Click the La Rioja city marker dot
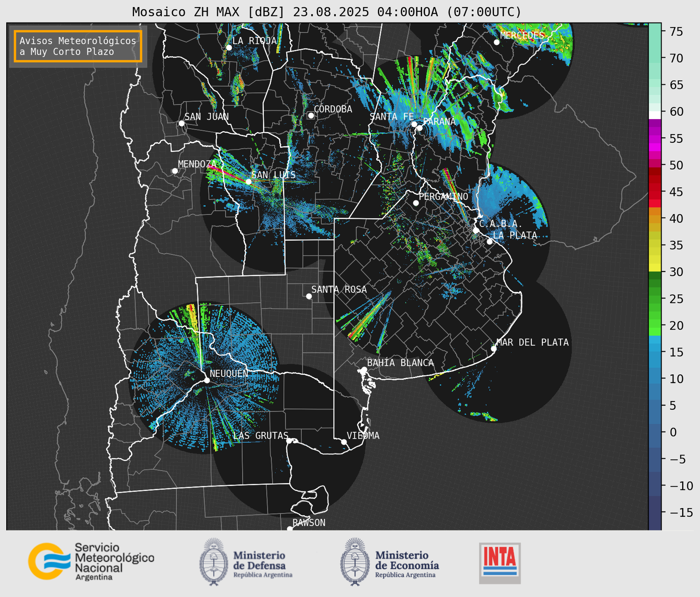Image resolution: width=700 pixels, height=597 pixels. 229,48
